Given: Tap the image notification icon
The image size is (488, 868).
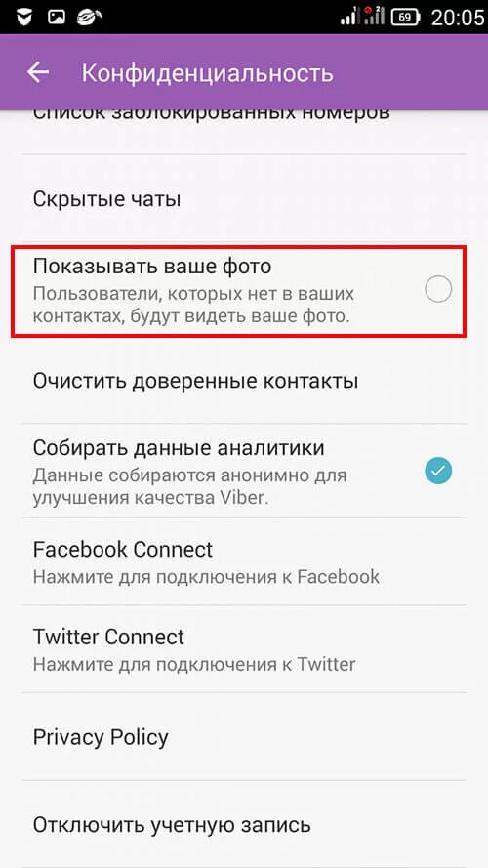Looking at the screenshot, I should click(x=56, y=18).
